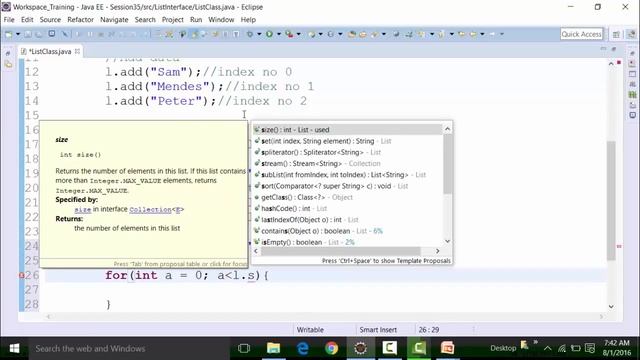Open the Source menu

(x=50, y=20)
